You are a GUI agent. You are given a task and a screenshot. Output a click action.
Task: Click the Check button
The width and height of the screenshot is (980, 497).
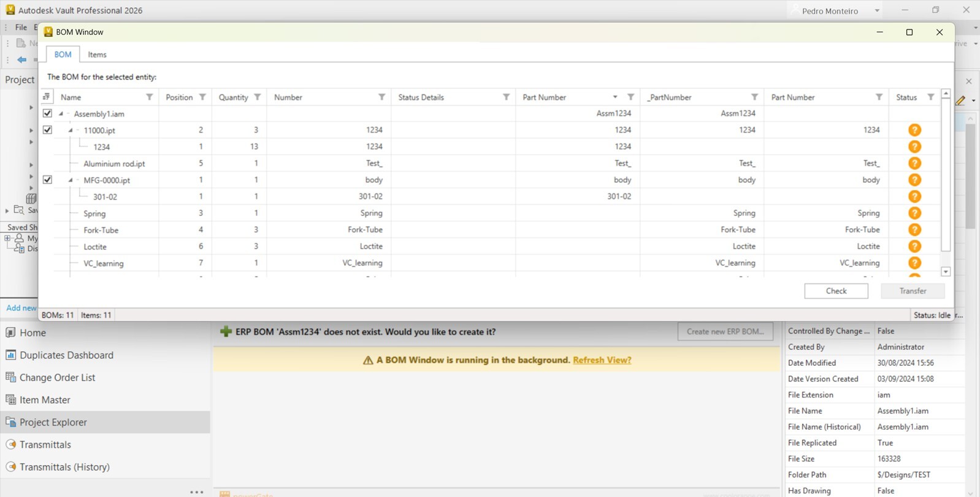point(836,291)
